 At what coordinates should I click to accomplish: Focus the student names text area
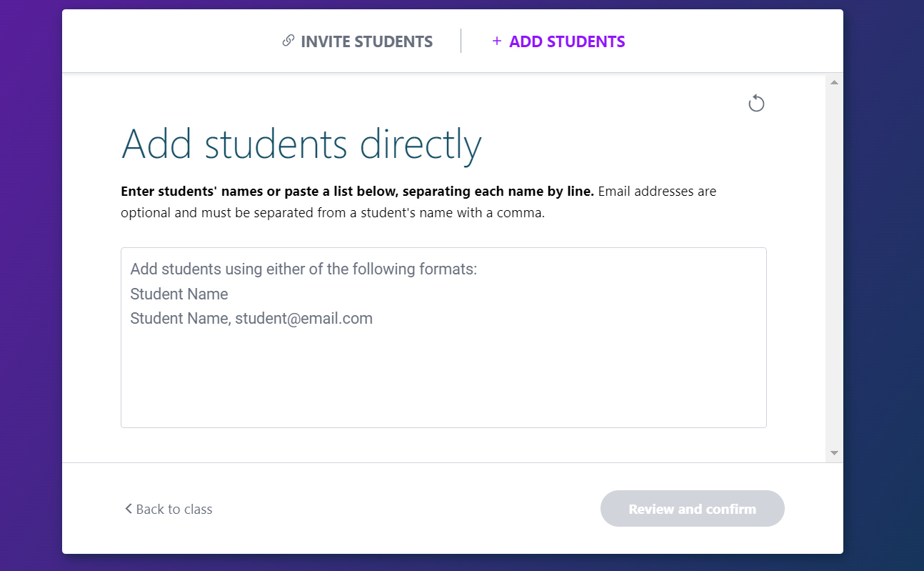point(443,379)
